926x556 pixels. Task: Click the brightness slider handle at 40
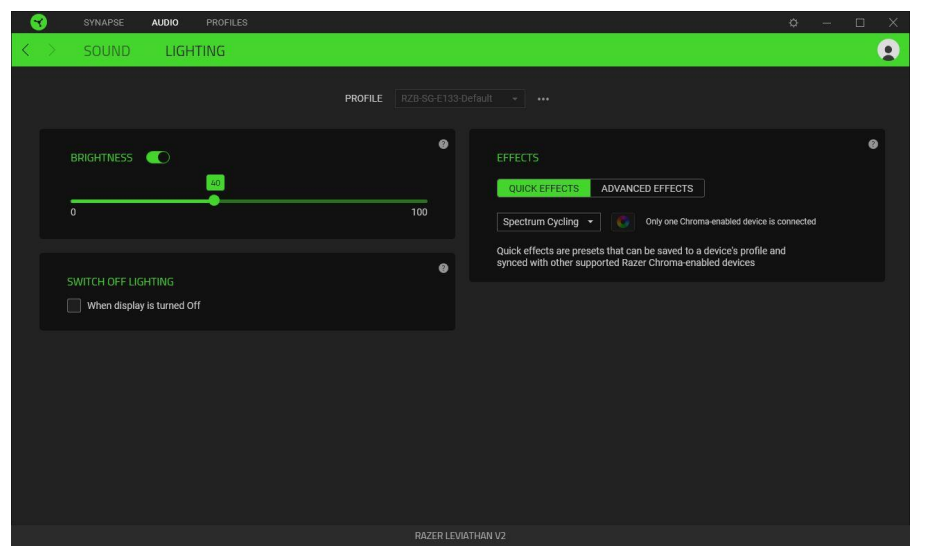click(214, 200)
